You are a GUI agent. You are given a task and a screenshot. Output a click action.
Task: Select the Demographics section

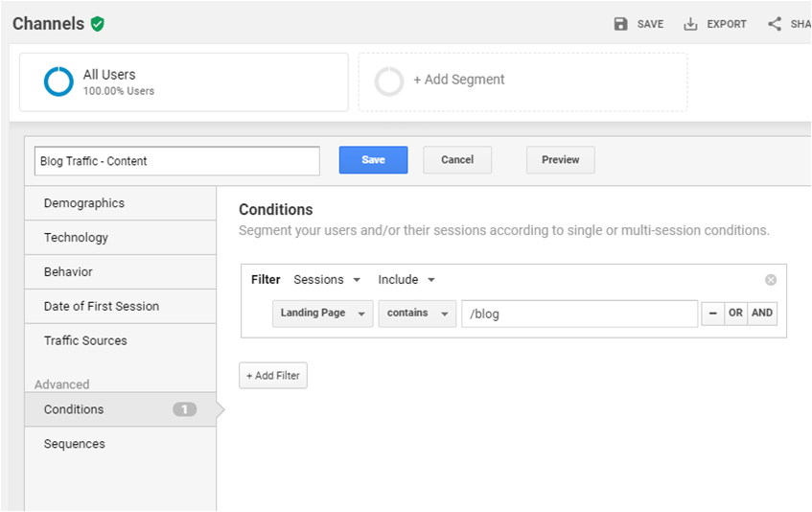pos(84,203)
